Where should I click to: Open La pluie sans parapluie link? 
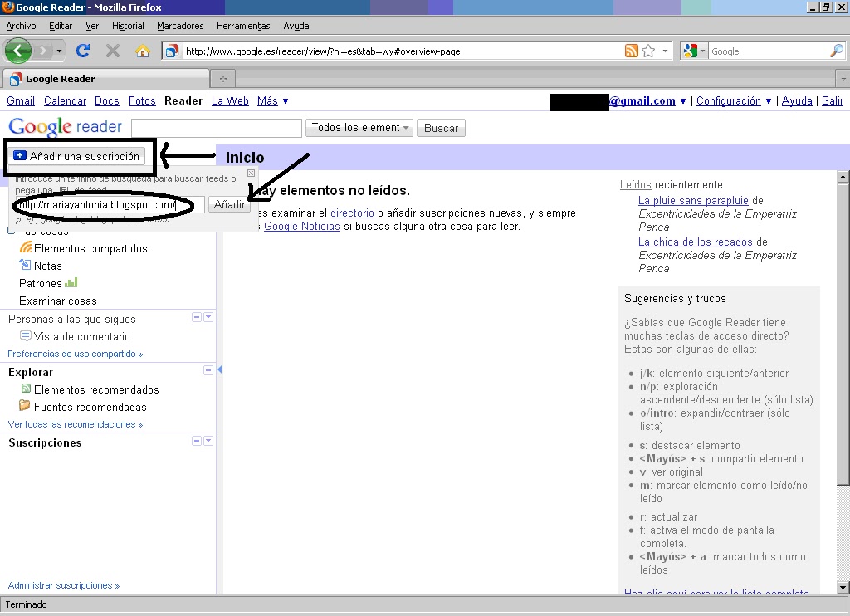tap(693, 201)
